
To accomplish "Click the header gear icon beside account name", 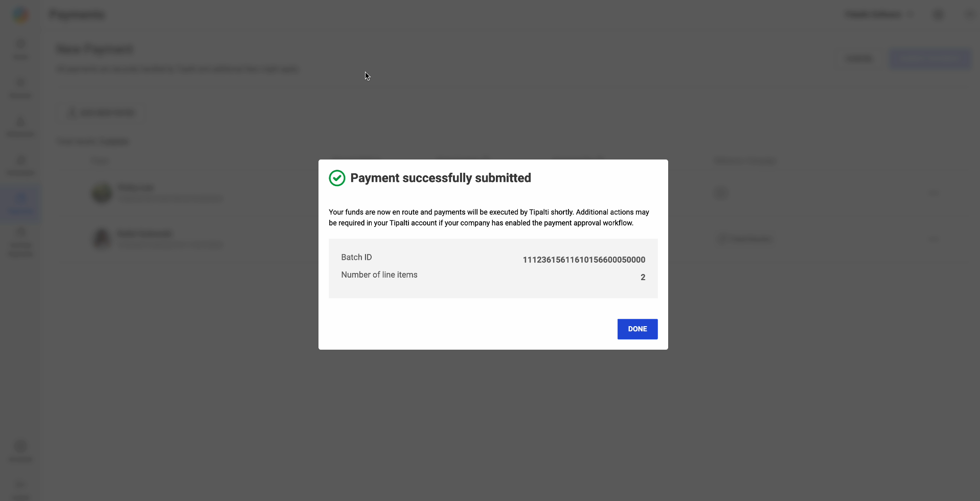I will 938,15.
